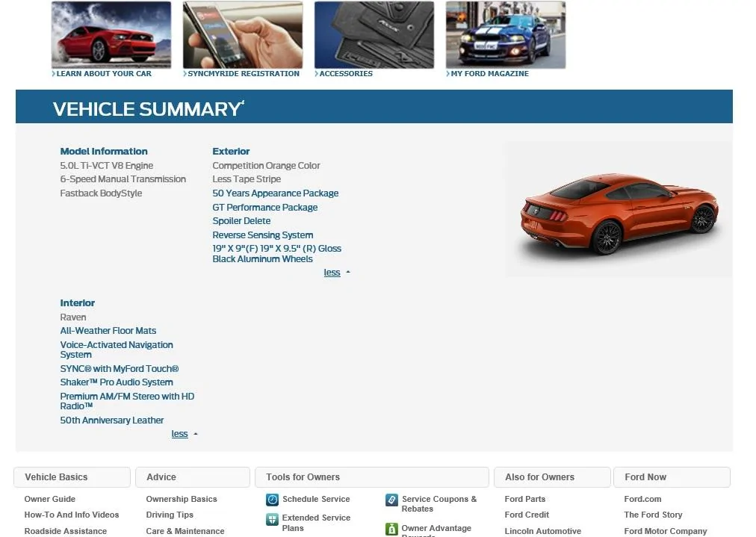
Task: Click Service Coupons & Rebates text link
Action: coord(439,503)
